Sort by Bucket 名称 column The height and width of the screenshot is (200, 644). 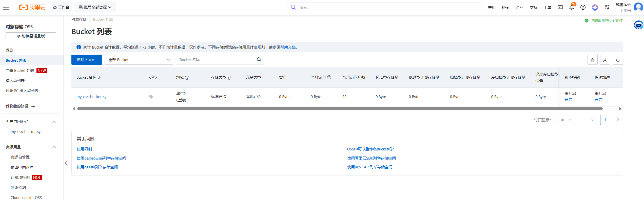point(100,78)
